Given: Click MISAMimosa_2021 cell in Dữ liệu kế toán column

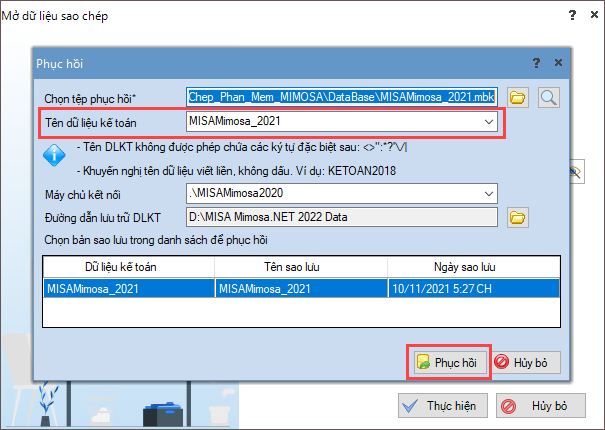Looking at the screenshot, I should coord(129,288).
